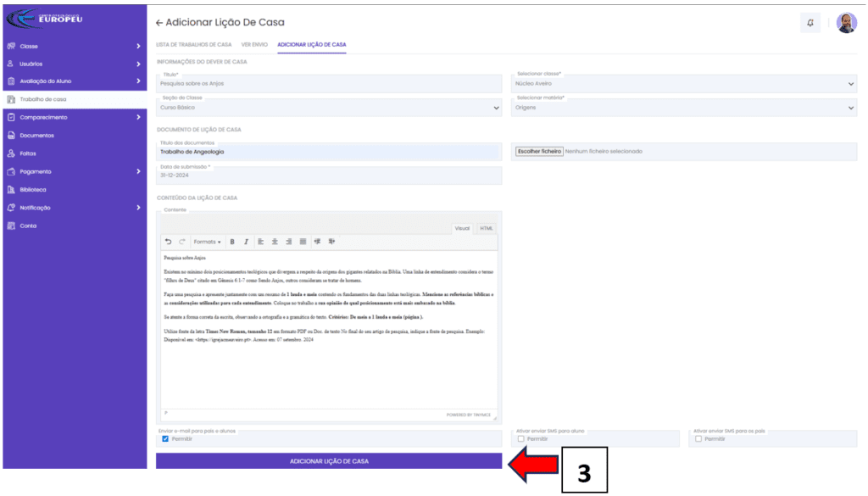Click the user profile avatar
The width and height of the screenshot is (868, 496).
pos(846,23)
